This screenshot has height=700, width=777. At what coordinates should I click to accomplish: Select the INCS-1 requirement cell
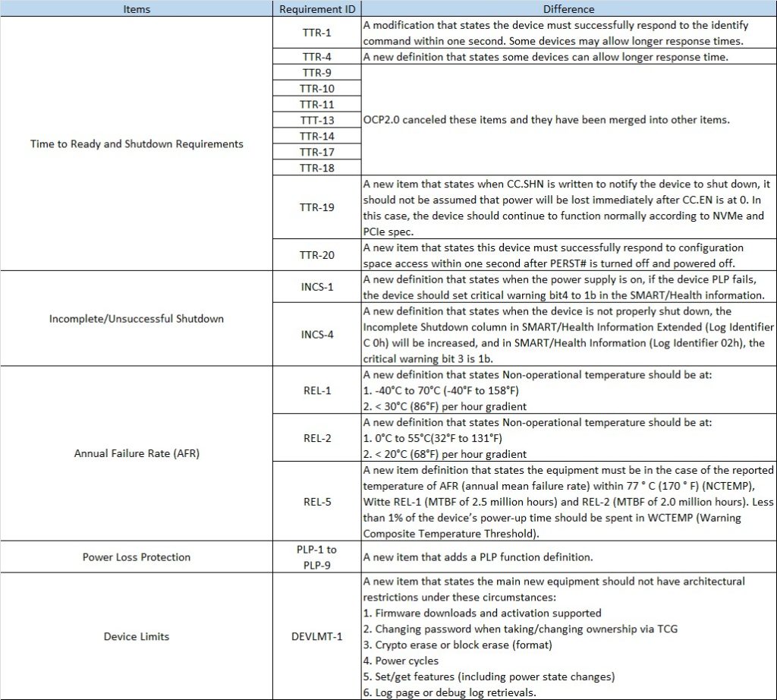[317, 287]
